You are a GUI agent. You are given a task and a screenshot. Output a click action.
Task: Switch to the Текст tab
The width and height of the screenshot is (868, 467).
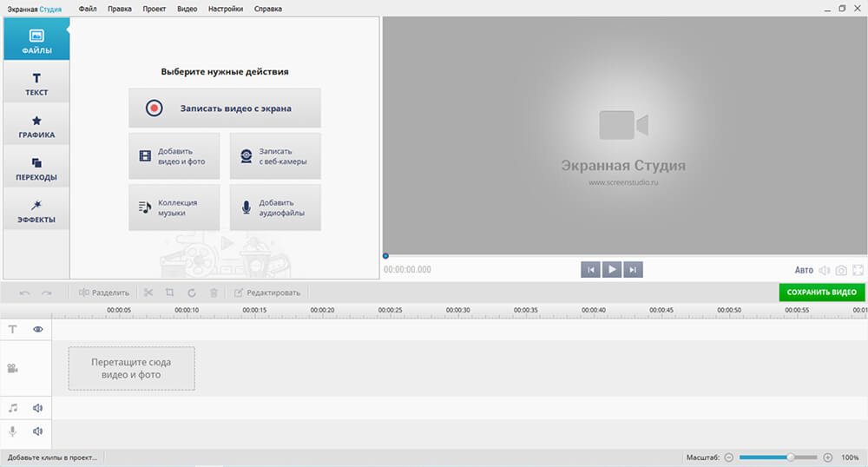point(36,82)
